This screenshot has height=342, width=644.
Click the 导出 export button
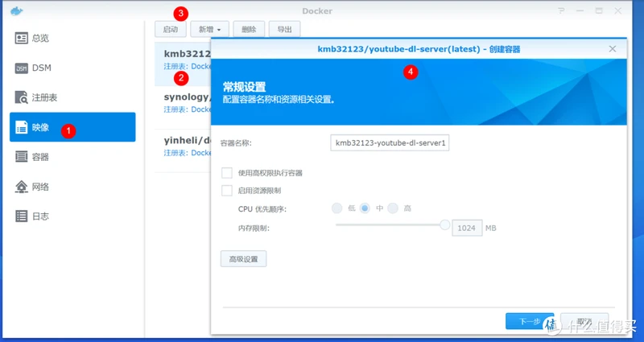[285, 29]
